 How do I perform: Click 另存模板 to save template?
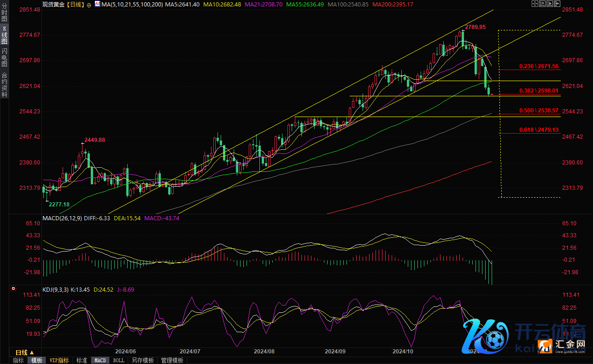coord(142,360)
